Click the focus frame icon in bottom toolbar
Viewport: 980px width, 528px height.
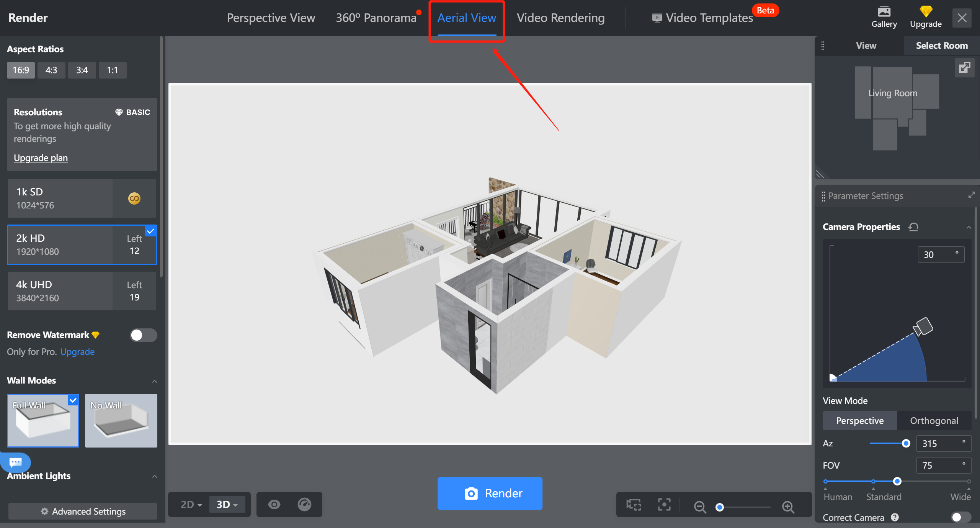tap(664, 505)
